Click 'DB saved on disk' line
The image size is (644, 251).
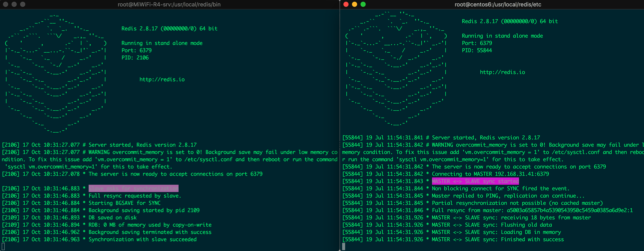click(x=69, y=217)
